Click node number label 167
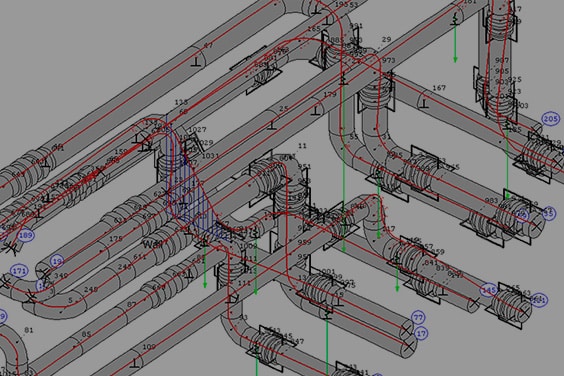Screen dimensions: 564x376 (x=439, y=87)
